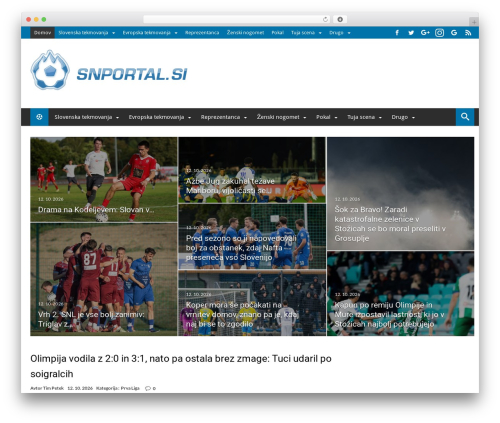Viewport: 500px width, 423px height.
Task: Click the Google 'G' icon
Action: [x=454, y=33]
